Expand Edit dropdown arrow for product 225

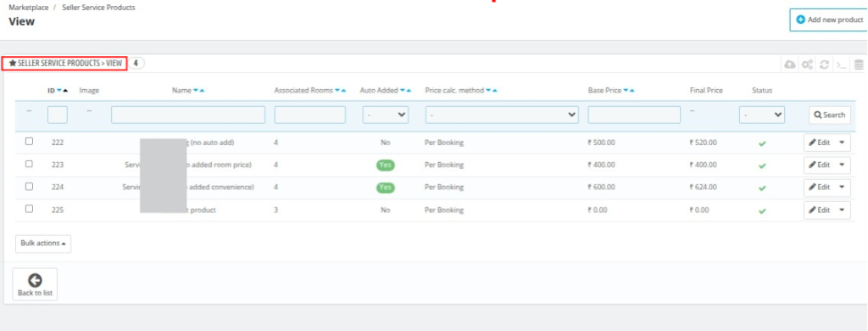(x=842, y=210)
